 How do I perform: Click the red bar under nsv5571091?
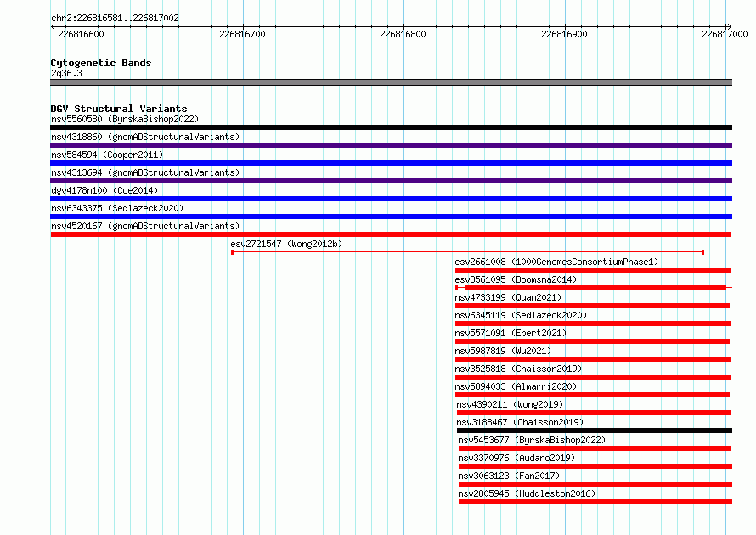592,341
